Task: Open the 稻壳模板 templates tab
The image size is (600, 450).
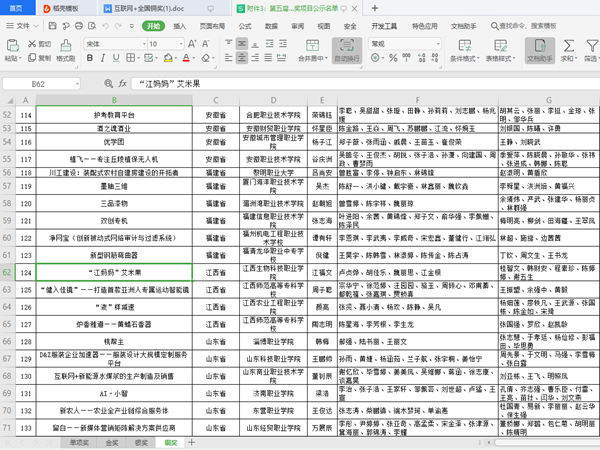Action: click(65, 8)
